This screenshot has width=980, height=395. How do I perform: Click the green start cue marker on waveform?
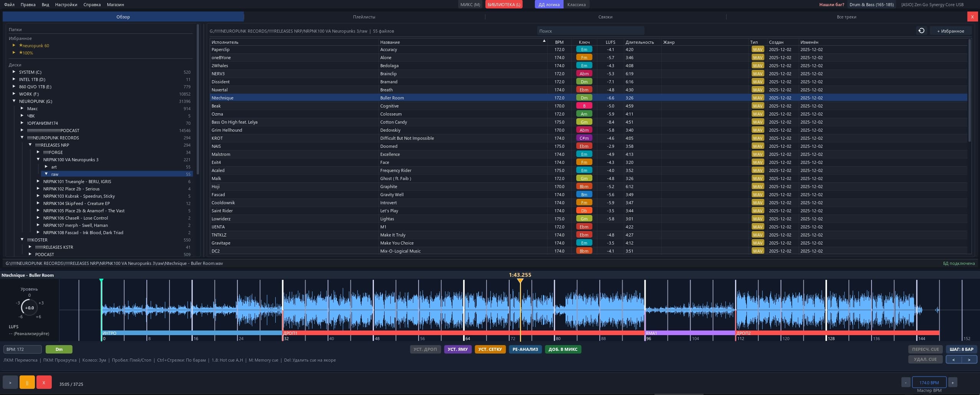[101, 281]
